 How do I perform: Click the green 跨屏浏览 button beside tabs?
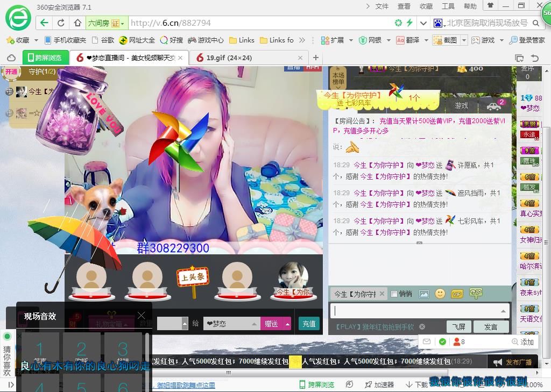click(x=45, y=58)
